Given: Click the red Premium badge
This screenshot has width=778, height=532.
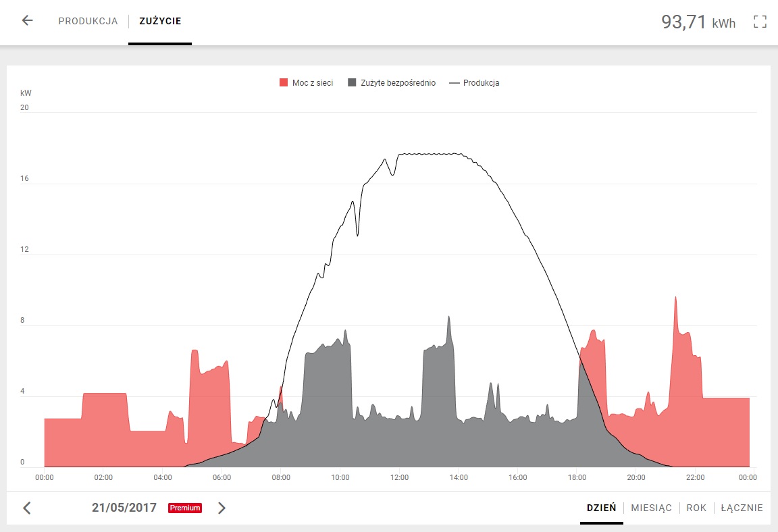Looking at the screenshot, I should pos(185,508).
